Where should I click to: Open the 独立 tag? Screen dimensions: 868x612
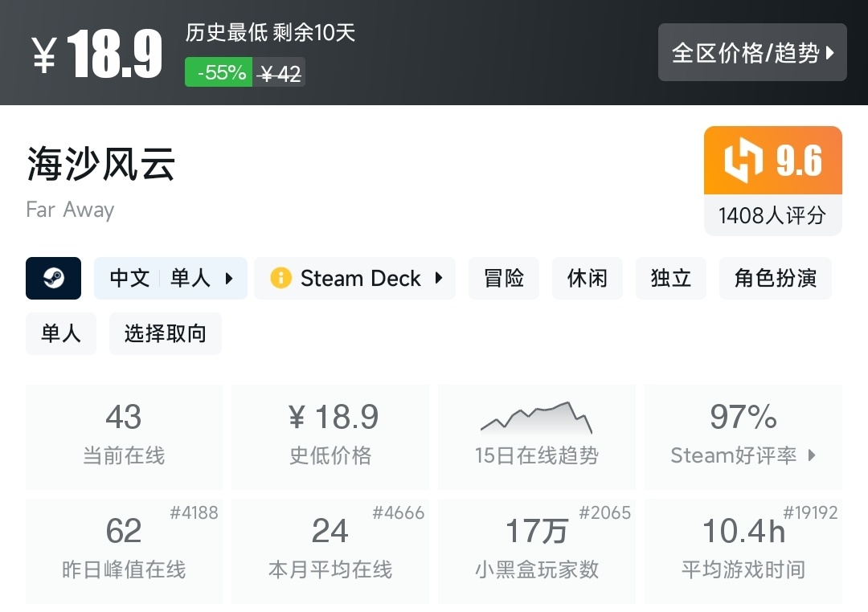pos(671,279)
